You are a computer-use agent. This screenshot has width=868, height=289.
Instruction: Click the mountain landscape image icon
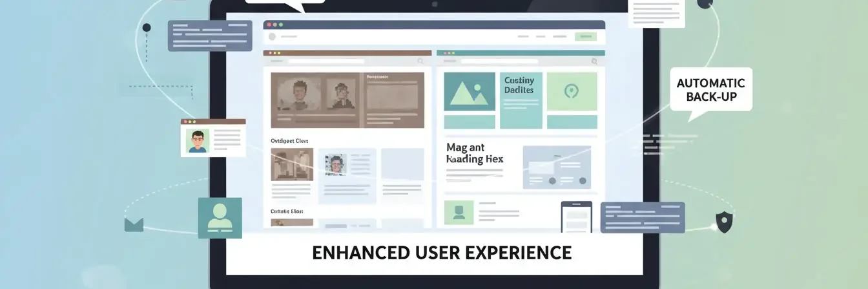point(470,91)
